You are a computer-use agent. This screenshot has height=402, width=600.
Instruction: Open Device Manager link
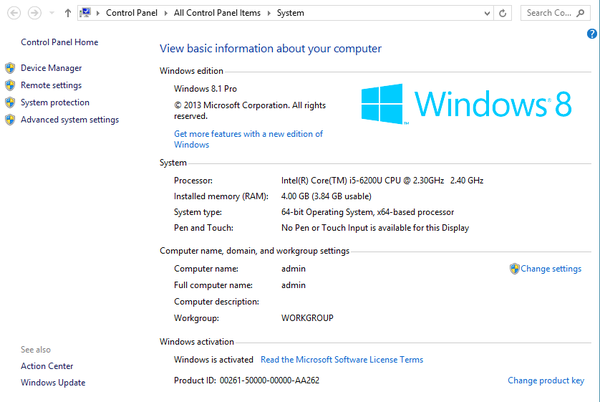click(x=51, y=68)
